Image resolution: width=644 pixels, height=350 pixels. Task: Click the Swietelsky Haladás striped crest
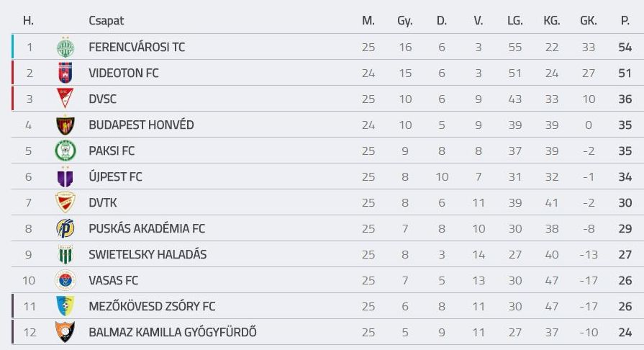tap(65, 254)
